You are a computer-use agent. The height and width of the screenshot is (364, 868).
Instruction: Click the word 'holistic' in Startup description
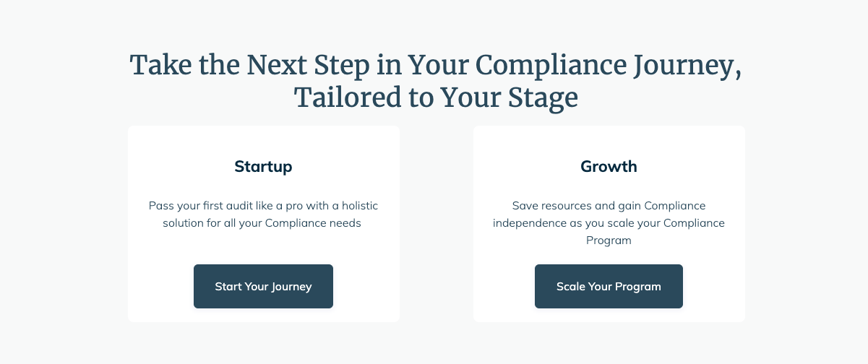coord(358,206)
